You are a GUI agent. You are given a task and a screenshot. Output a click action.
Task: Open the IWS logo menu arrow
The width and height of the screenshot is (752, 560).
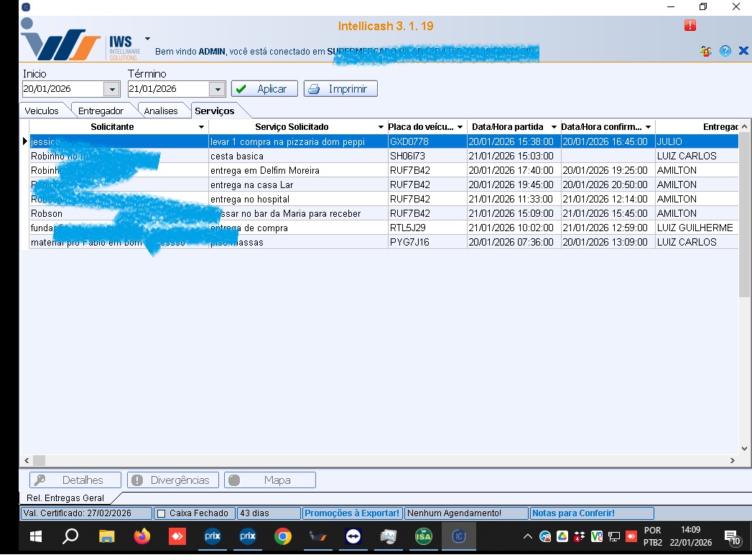tap(147, 39)
